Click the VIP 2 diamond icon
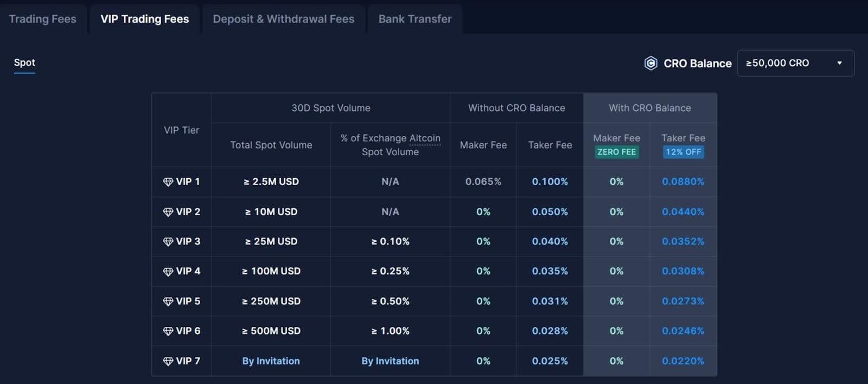 [x=168, y=212]
